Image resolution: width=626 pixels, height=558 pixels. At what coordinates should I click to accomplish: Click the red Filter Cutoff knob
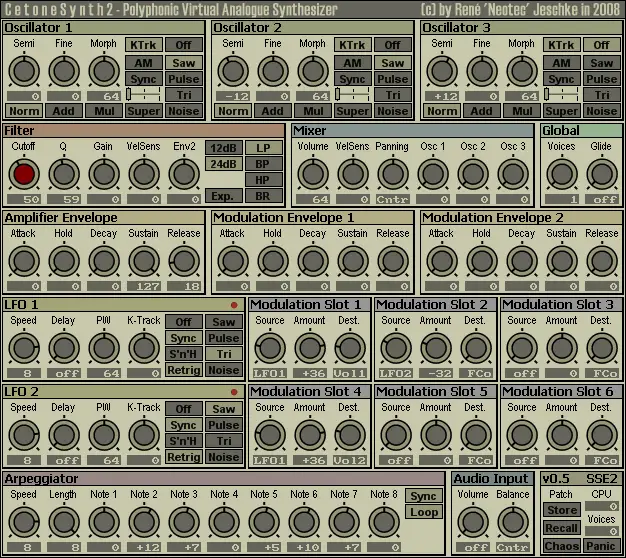24,174
